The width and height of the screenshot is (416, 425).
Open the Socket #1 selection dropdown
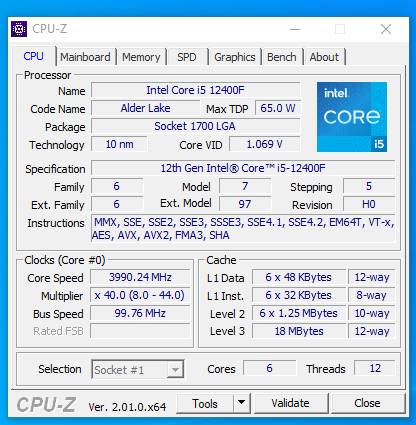point(138,369)
